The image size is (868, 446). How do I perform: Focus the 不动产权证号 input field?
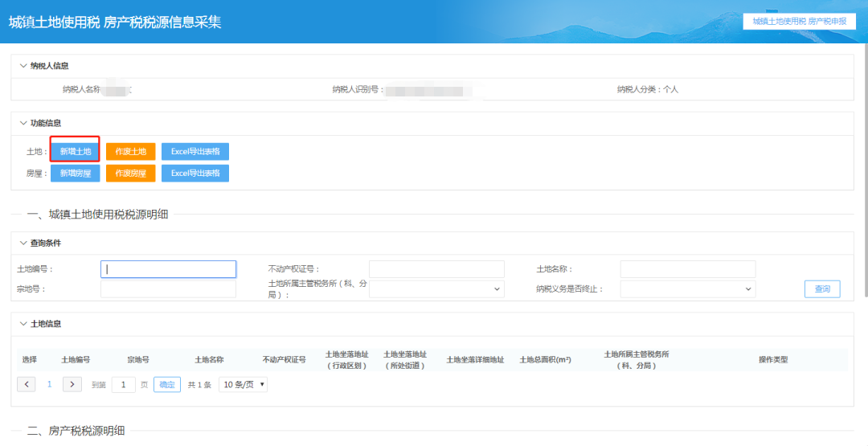436,269
